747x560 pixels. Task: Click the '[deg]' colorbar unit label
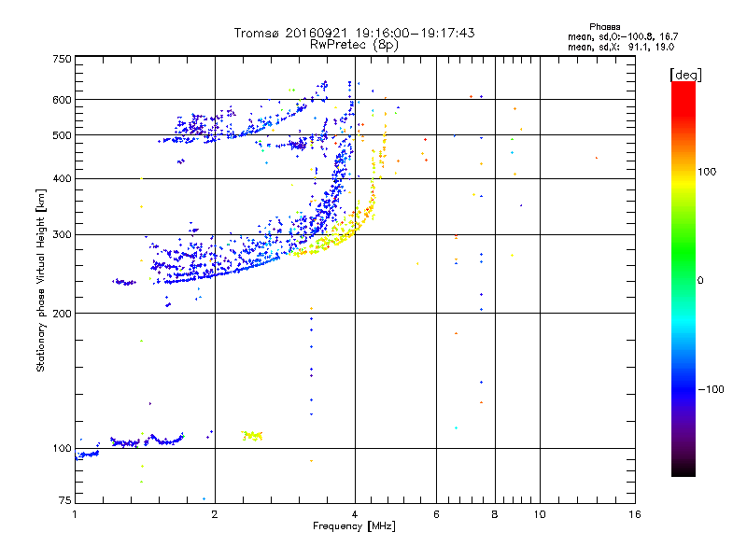click(x=685, y=75)
